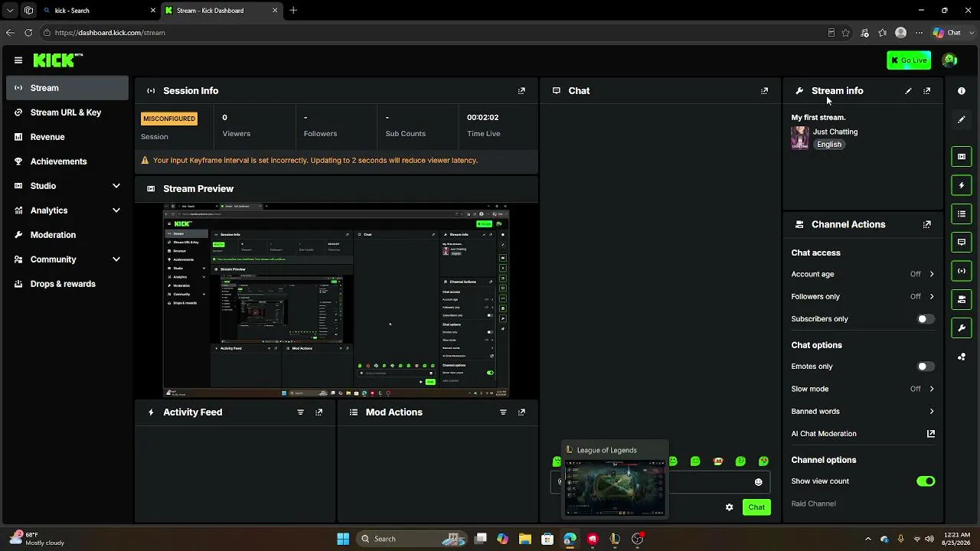Edit stream info with the pencil icon
The width and height of the screenshot is (980, 551).
[908, 90]
